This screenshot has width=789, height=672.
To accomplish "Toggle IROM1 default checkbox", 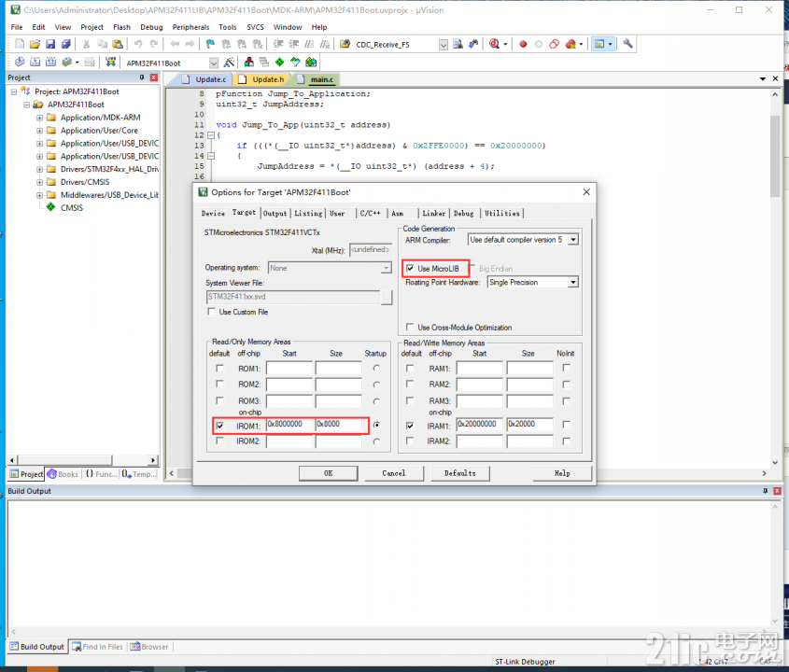I will coord(220,426).
